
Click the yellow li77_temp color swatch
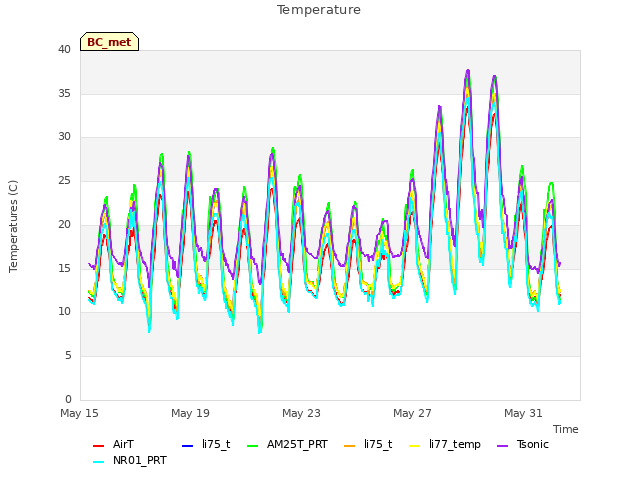415,446
